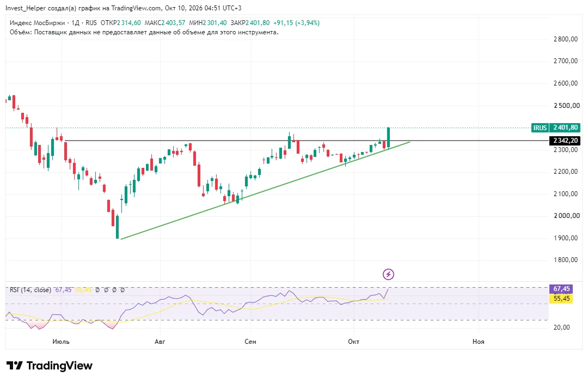This screenshot has height=382, width=588.
Task: Select the 'Индекс МосБиржи' symbol title
Action: (37, 23)
